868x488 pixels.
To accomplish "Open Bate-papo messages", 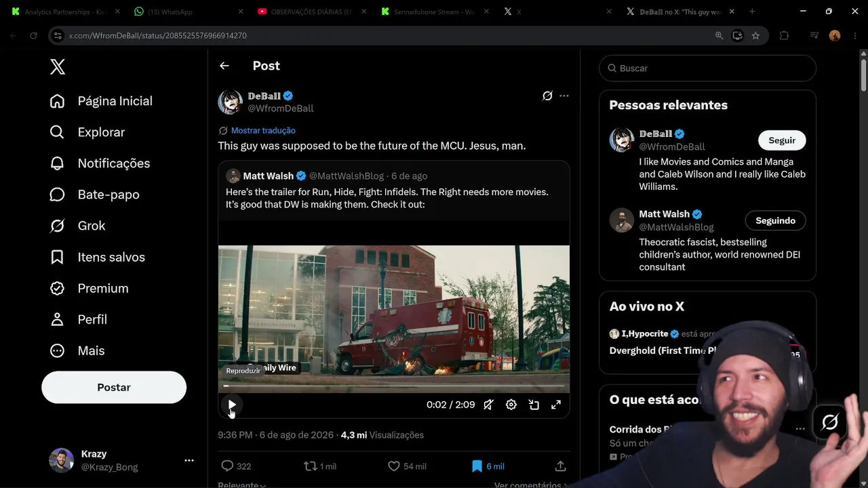I will click(94, 195).
